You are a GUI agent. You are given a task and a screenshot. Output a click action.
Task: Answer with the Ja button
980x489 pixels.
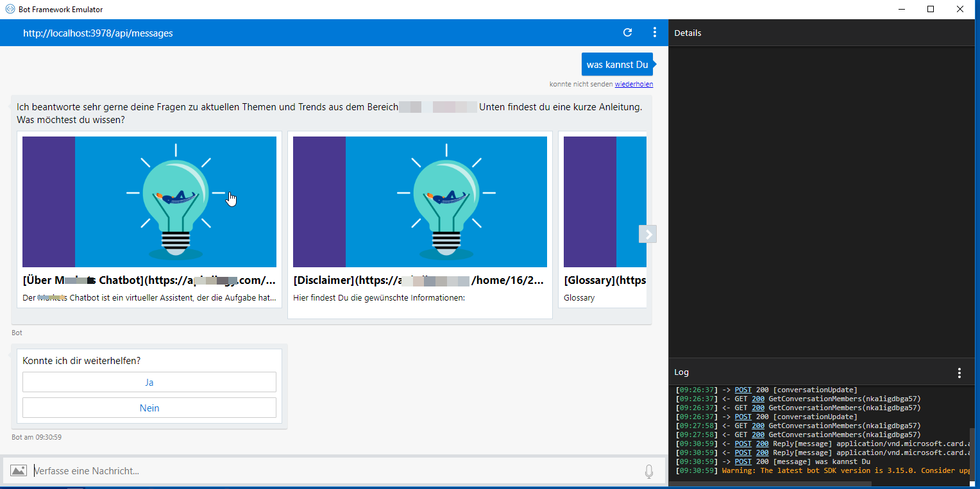[x=149, y=382]
